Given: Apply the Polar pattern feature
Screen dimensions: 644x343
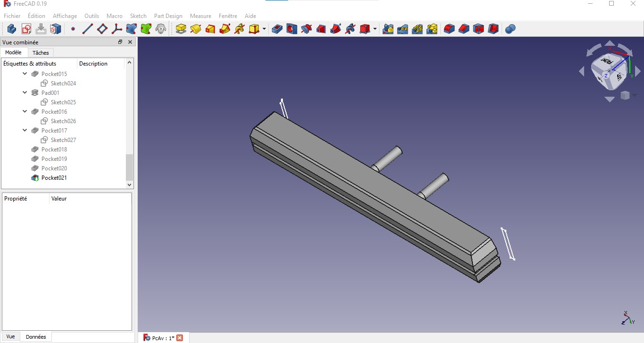Looking at the screenshot, I should tap(417, 29).
